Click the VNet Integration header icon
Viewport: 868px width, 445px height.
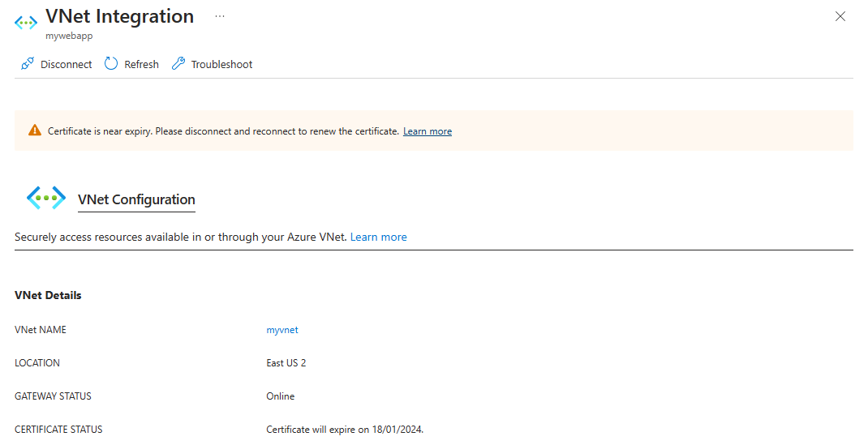[x=26, y=23]
